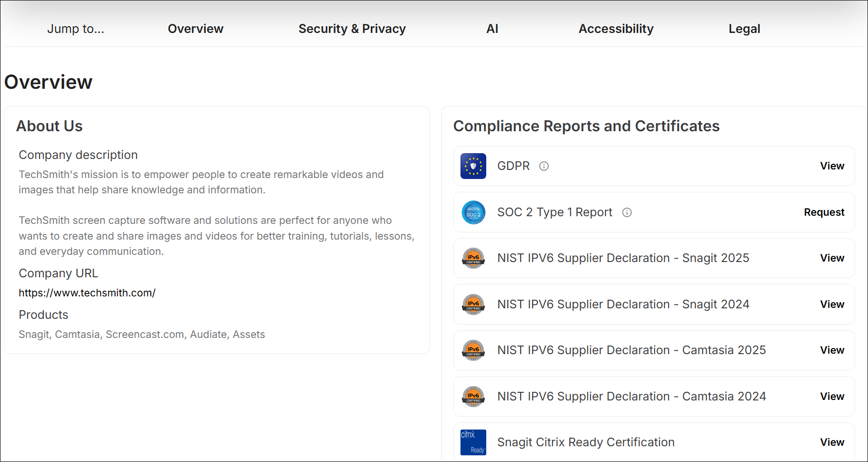This screenshot has width=868, height=462.
Task: View NIST IPV6 Declaration for Camtasia 2025
Action: pos(832,350)
